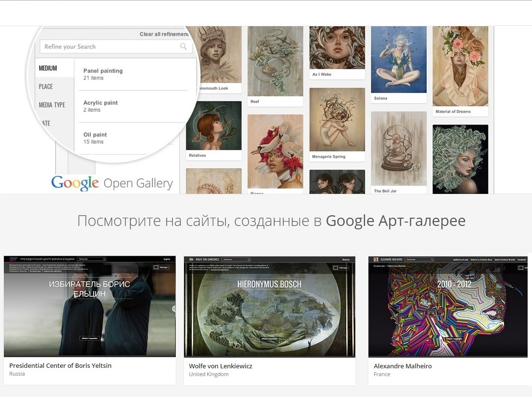Click the Yeltsin Center logo in first card
Image resolution: width=532 pixels, height=397 pixels.
tap(13, 259)
